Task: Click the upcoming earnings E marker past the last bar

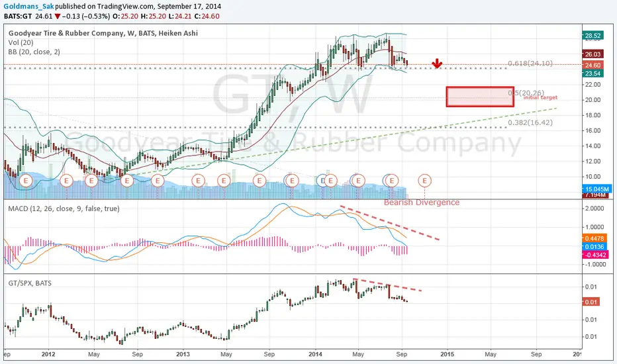Action: point(424,181)
